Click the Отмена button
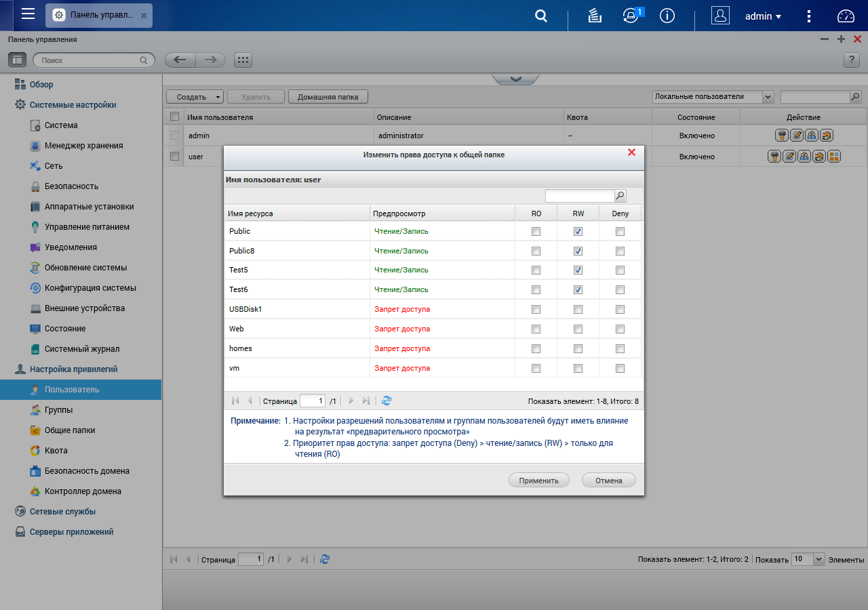 609,481
